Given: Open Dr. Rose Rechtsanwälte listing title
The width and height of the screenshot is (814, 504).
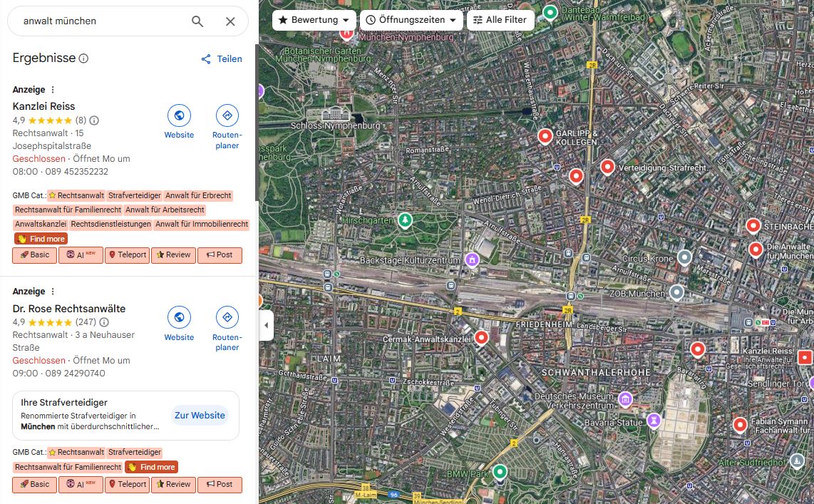Looking at the screenshot, I should click(x=69, y=309).
